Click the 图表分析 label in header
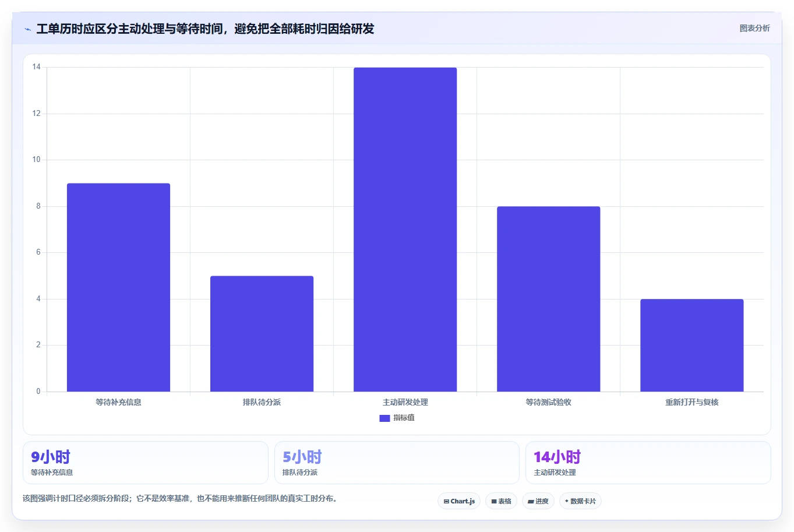794x532 pixels. point(754,28)
